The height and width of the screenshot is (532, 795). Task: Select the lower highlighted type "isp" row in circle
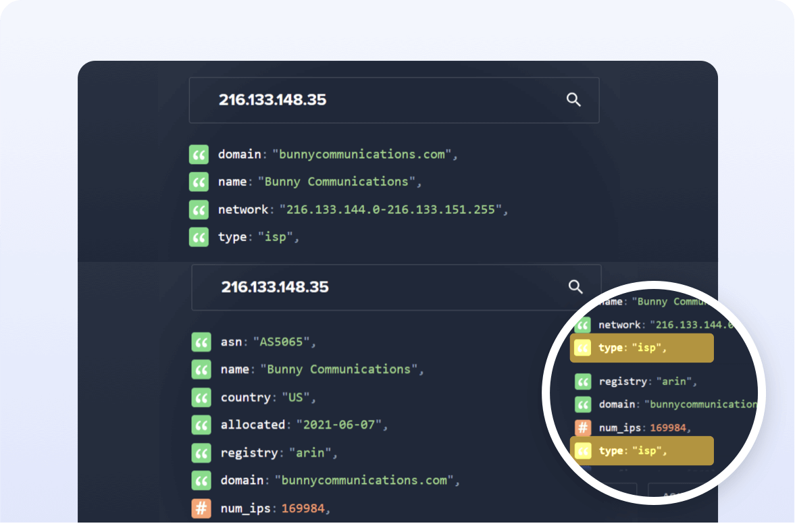pos(641,451)
